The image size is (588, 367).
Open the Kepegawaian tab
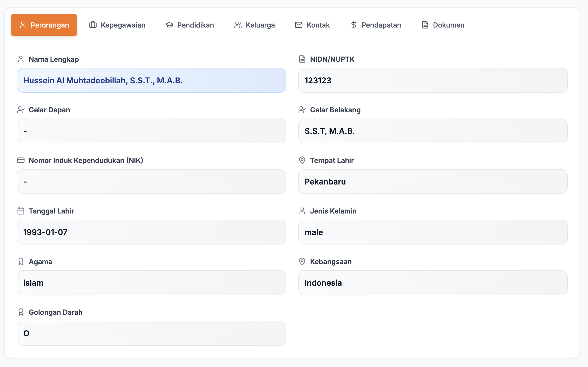(x=117, y=25)
